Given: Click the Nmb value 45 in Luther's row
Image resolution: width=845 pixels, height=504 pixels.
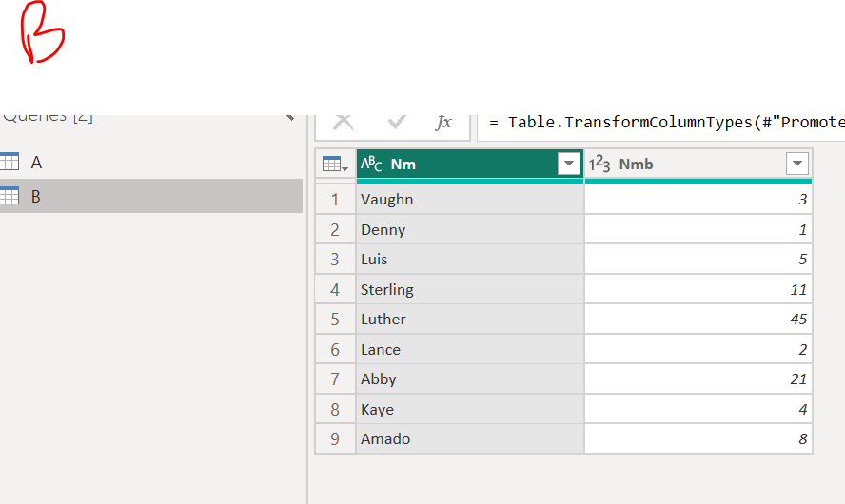Looking at the screenshot, I should [698, 319].
